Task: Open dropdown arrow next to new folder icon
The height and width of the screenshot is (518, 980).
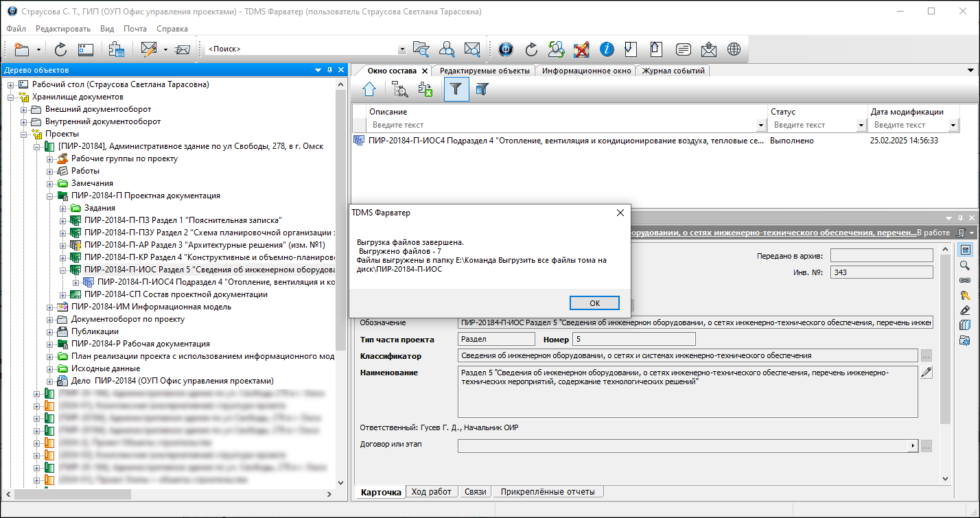Action: click(x=38, y=49)
